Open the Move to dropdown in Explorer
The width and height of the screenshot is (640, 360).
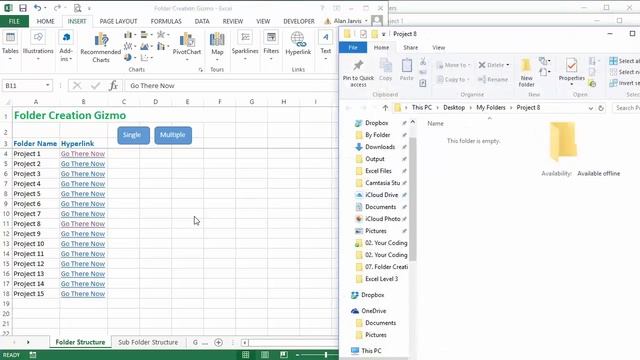(x=453, y=65)
